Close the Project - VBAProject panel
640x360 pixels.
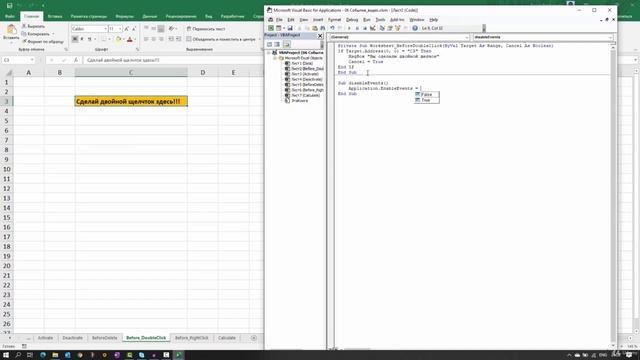(320, 36)
